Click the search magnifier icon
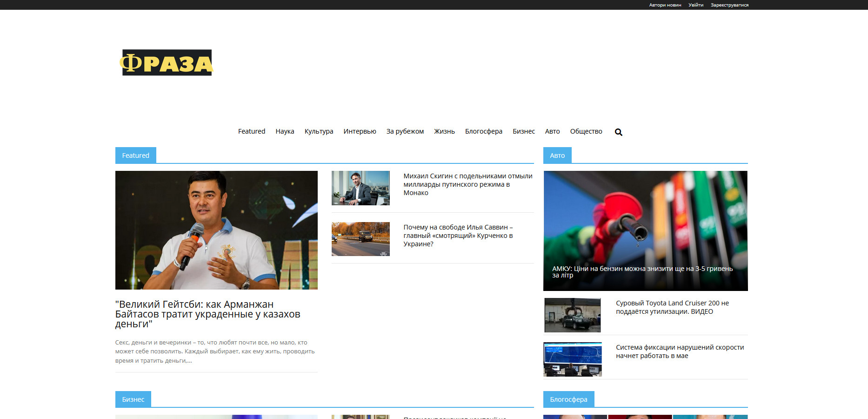Screen dimensions: 868x419 click(x=618, y=132)
